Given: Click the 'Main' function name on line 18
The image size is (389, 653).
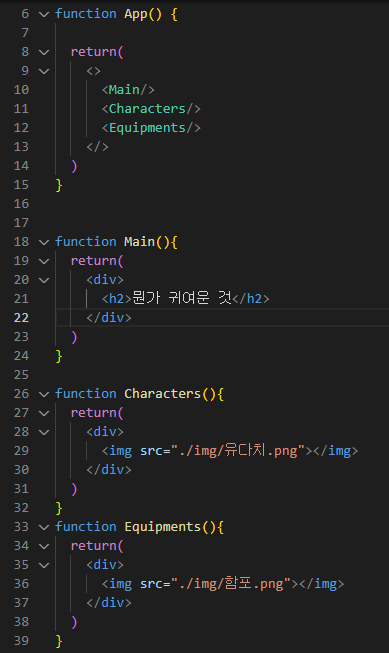Looking at the screenshot, I should point(140,242).
